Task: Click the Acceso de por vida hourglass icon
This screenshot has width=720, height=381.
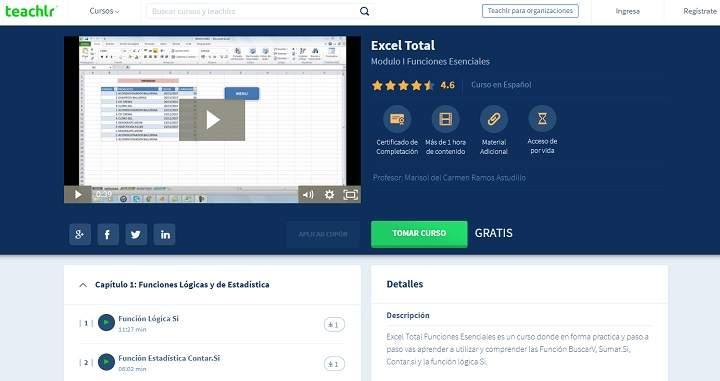Action: [x=542, y=118]
